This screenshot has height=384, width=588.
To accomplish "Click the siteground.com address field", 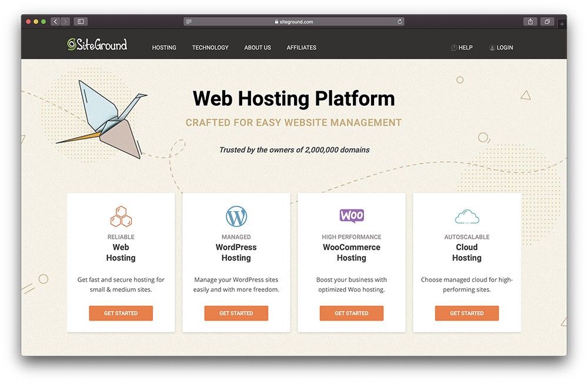I will (293, 22).
